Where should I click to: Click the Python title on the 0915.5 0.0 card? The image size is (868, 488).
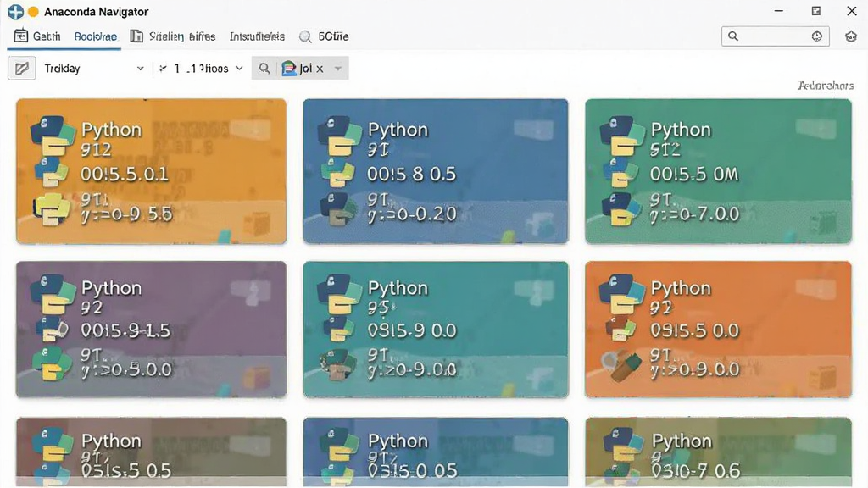pyautogui.click(x=681, y=288)
